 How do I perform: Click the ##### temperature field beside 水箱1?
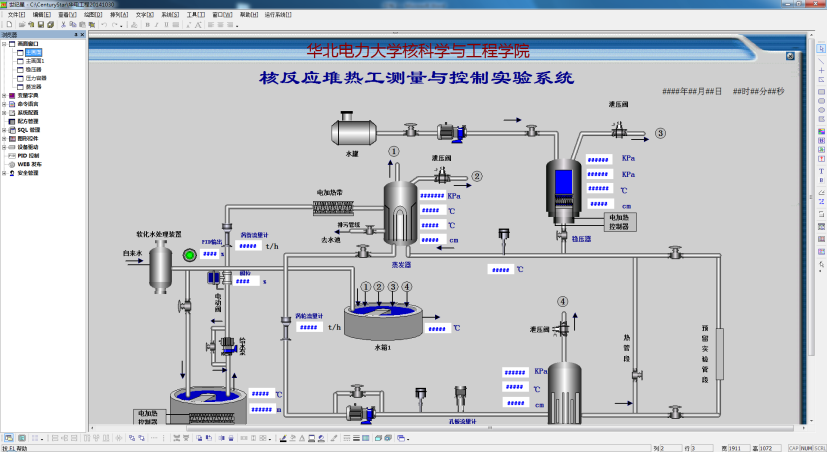tap(437, 329)
